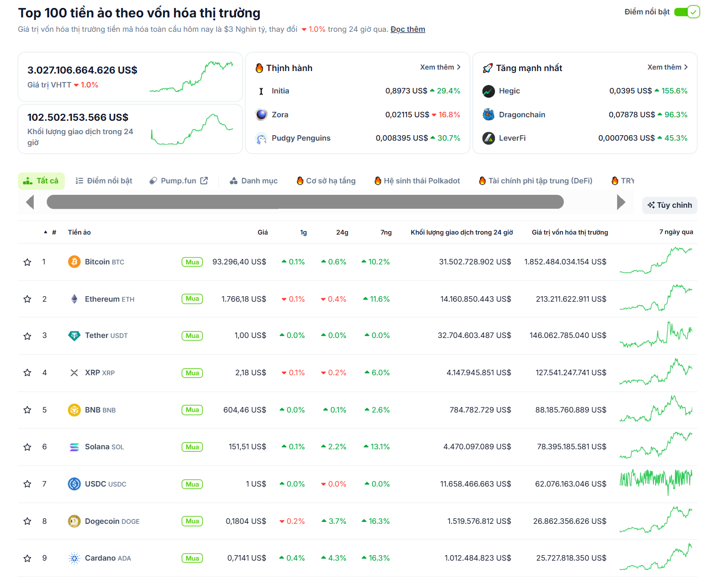The height and width of the screenshot is (577, 728).
Task: Sort by 7ng column header
Action: [386, 232]
